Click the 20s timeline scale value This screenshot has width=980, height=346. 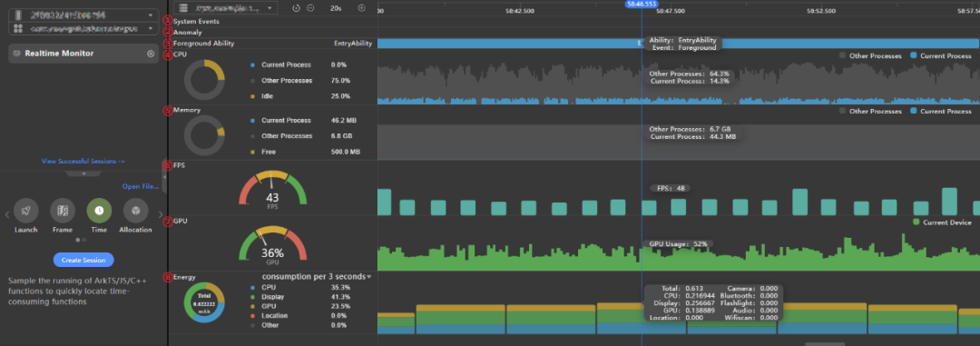pos(336,8)
